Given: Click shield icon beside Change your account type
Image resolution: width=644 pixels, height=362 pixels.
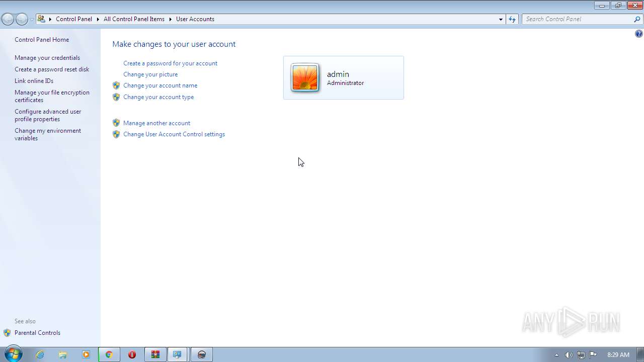Looking at the screenshot, I should click(116, 97).
